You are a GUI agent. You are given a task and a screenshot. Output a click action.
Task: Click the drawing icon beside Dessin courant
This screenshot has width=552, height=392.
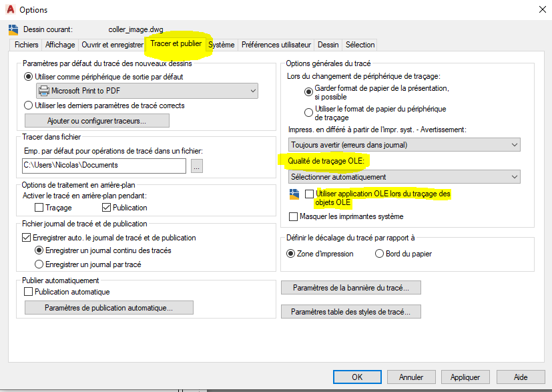click(13, 30)
